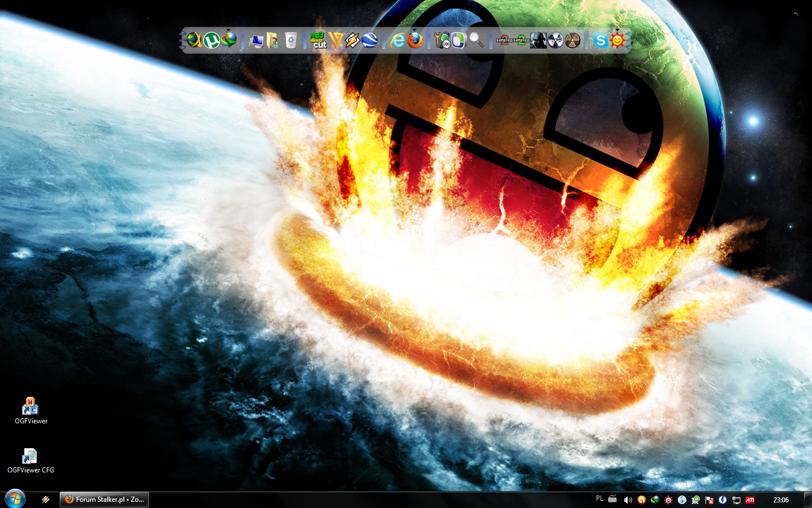Launch Winamp from the dock

(352, 40)
